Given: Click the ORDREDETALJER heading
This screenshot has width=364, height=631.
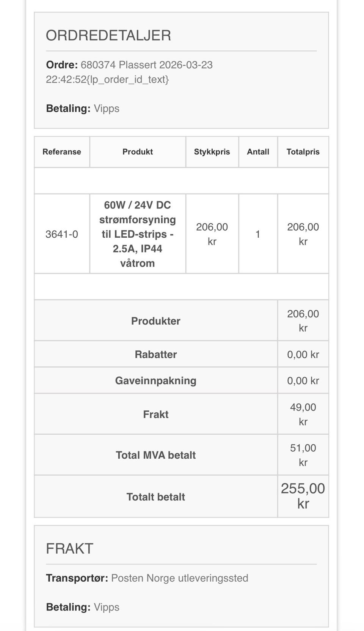Looking at the screenshot, I should click(108, 35).
